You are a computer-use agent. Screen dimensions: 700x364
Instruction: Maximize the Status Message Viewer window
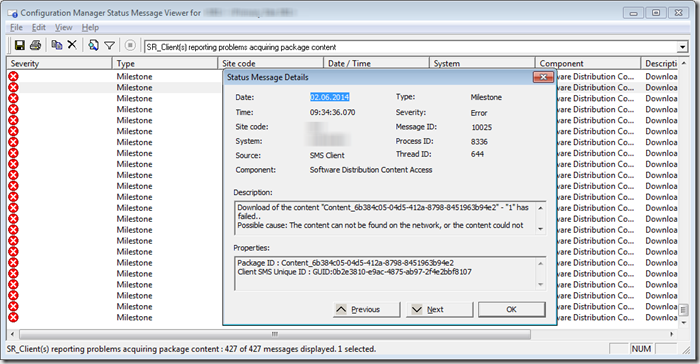pos(655,13)
